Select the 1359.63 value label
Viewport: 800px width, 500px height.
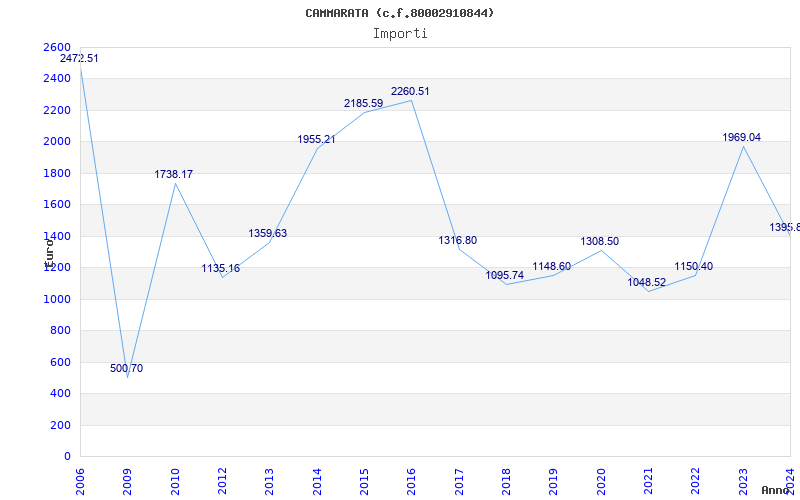267,233
